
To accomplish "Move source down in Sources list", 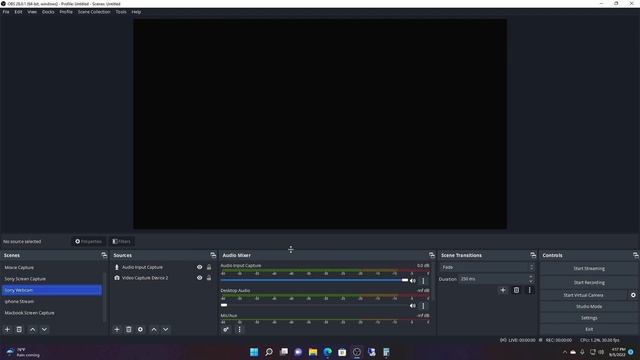I will coord(166,329).
